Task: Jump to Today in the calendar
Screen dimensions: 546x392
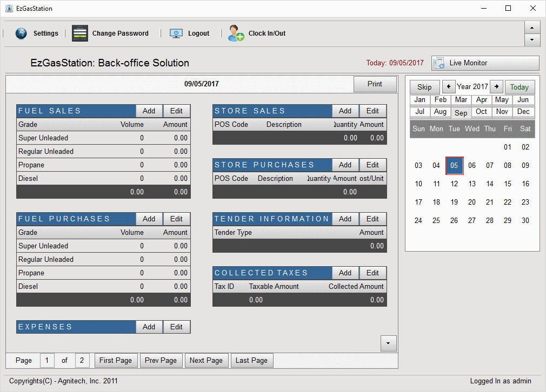Action: 519,87
